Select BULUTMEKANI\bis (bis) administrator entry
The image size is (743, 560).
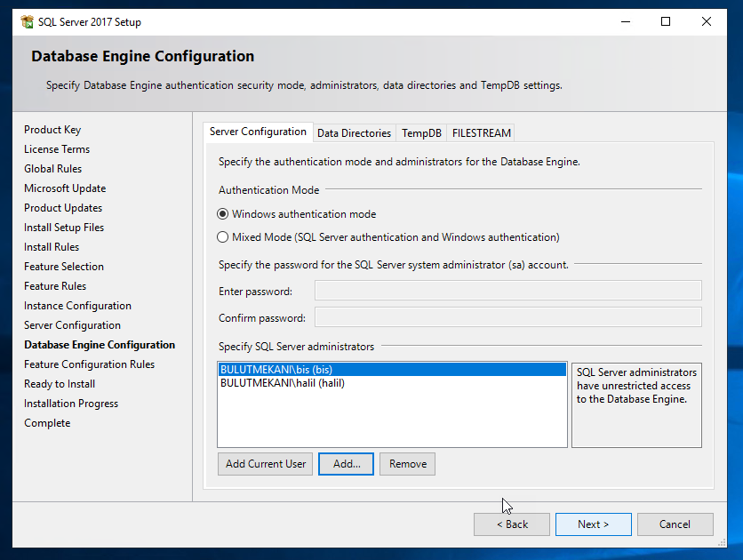[392, 370]
